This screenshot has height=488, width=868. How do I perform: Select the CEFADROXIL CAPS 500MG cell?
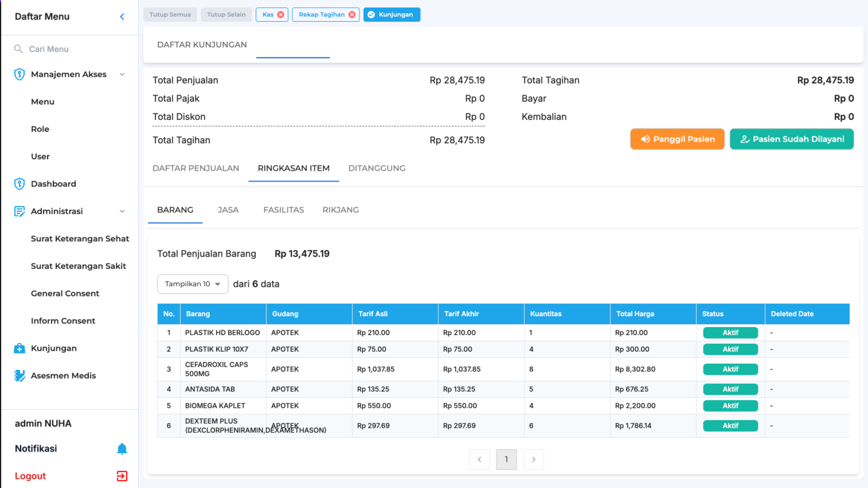click(223, 369)
